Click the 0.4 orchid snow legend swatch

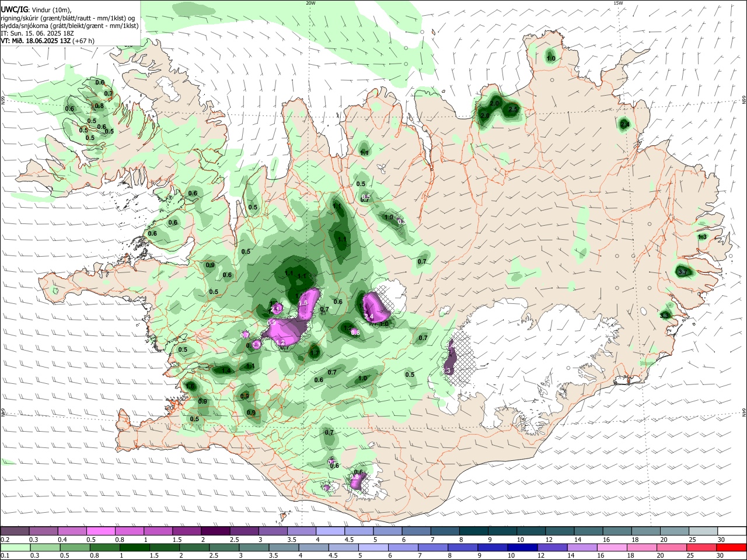[72, 531]
